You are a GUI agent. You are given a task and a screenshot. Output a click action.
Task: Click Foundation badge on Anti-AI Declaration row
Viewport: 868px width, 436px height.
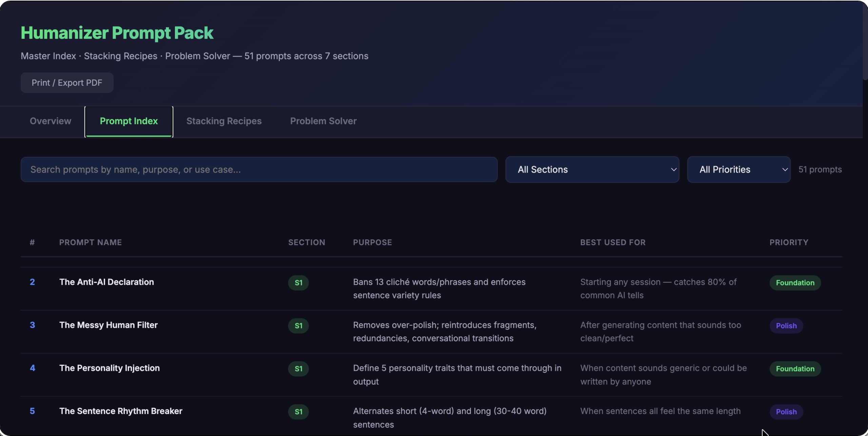click(x=795, y=283)
